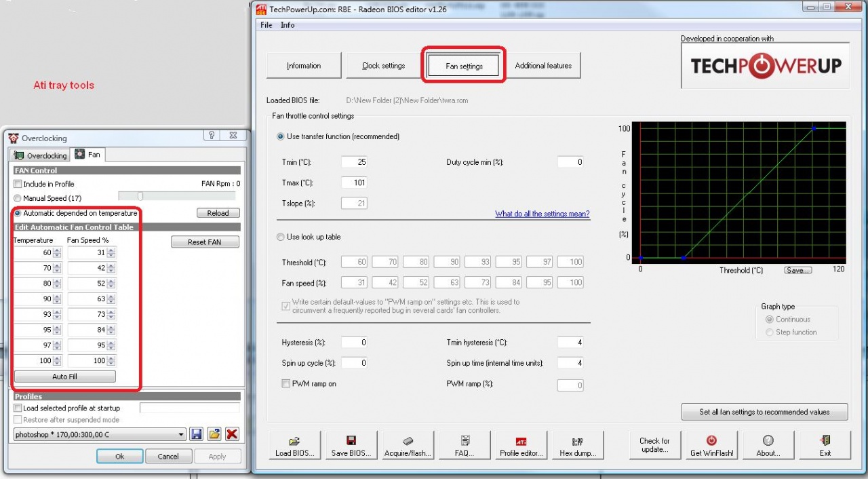Click the Spin up cycle (%) field
This screenshot has width=868, height=479.
coord(354,363)
